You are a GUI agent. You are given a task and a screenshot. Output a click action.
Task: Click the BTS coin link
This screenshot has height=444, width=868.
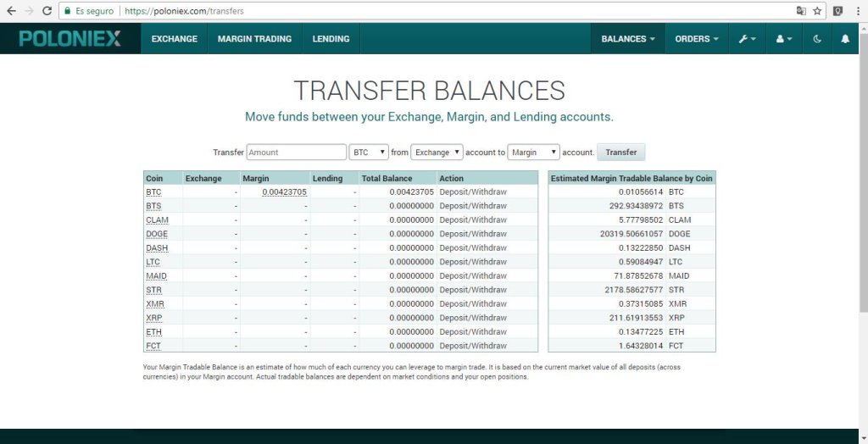pos(153,206)
